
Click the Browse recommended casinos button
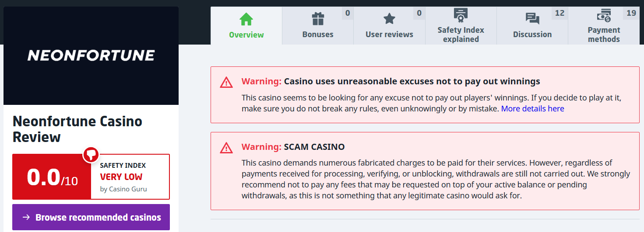tap(91, 217)
